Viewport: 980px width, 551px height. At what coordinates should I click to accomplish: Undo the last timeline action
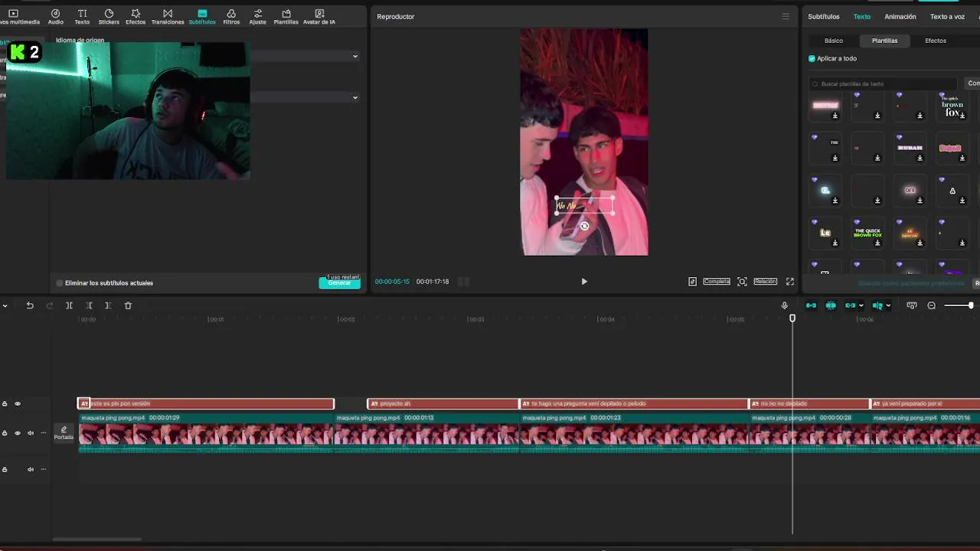click(x=30, y=305)
